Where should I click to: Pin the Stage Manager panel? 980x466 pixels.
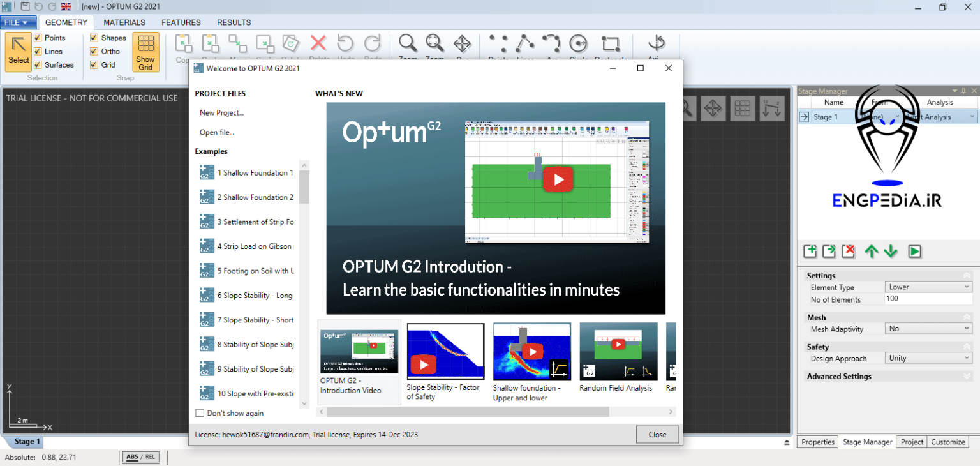tap(964, 91)
